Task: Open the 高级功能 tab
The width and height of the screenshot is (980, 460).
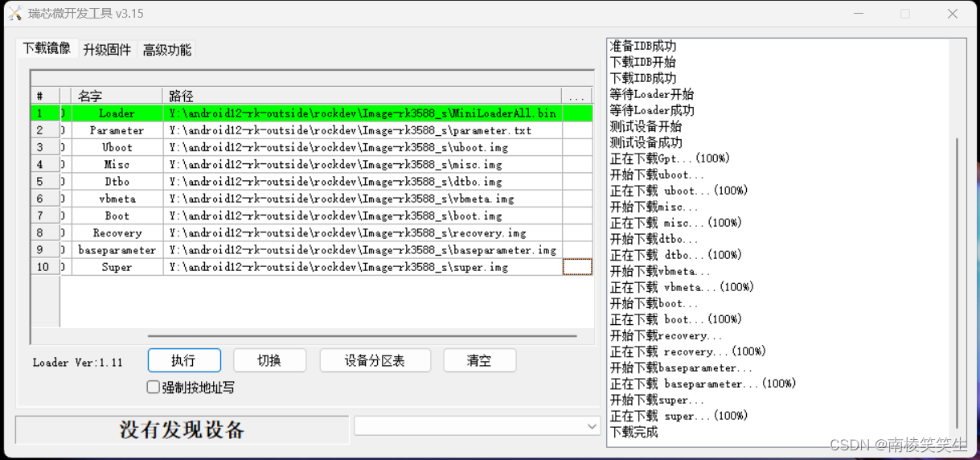Action: 167,50
